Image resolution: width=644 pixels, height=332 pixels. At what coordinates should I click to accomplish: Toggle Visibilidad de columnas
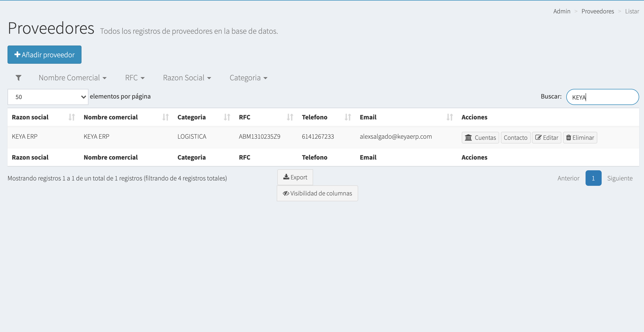coord(317,193)
